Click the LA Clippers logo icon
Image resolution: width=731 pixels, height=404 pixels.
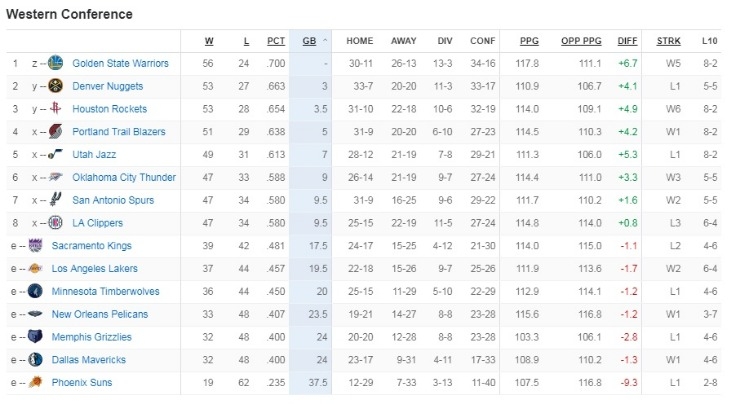click(x=55, y=223)
